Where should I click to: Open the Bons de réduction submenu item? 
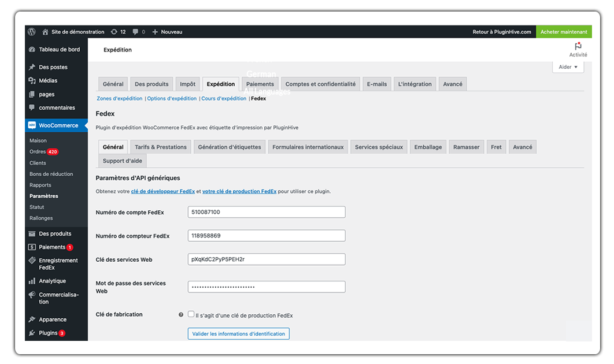(x=51, y=174)
